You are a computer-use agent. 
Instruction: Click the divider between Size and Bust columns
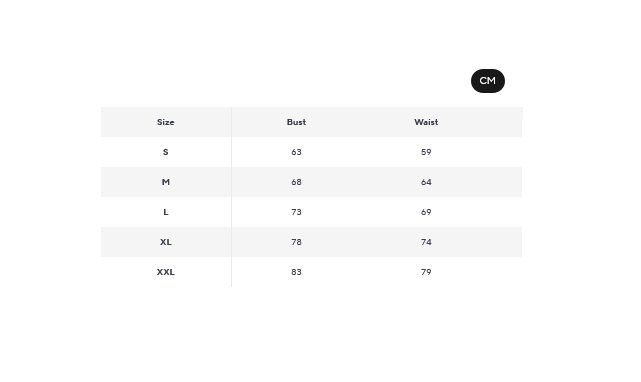coord(231,197)
